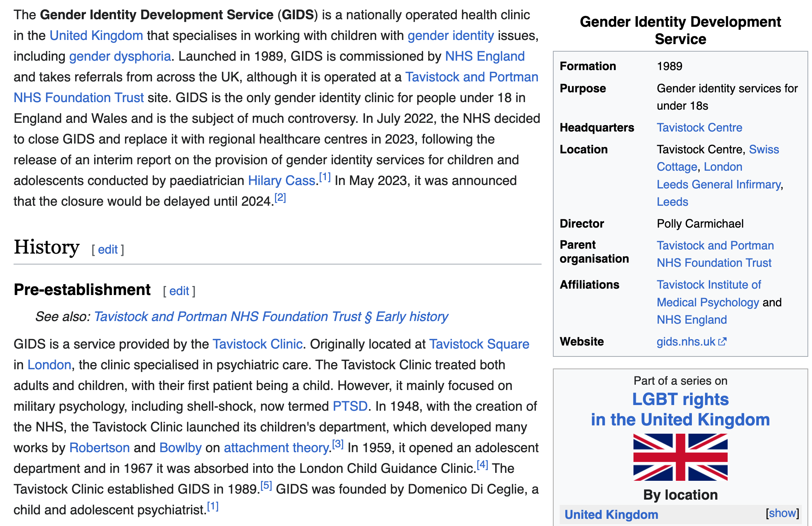Click the Bowlby link
Image resolution: width=812 pixels, height=526 pixels.
[x=180, y=448]
